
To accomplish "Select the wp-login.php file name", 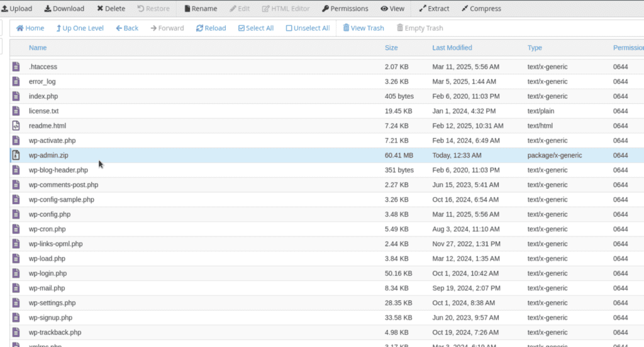I will coord(48,273).
